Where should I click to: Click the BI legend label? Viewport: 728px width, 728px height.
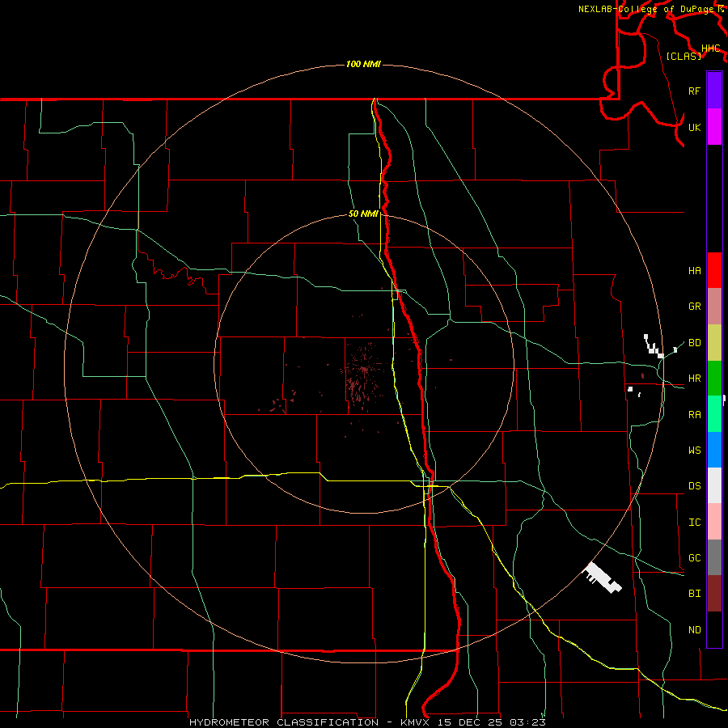point(694,594)
